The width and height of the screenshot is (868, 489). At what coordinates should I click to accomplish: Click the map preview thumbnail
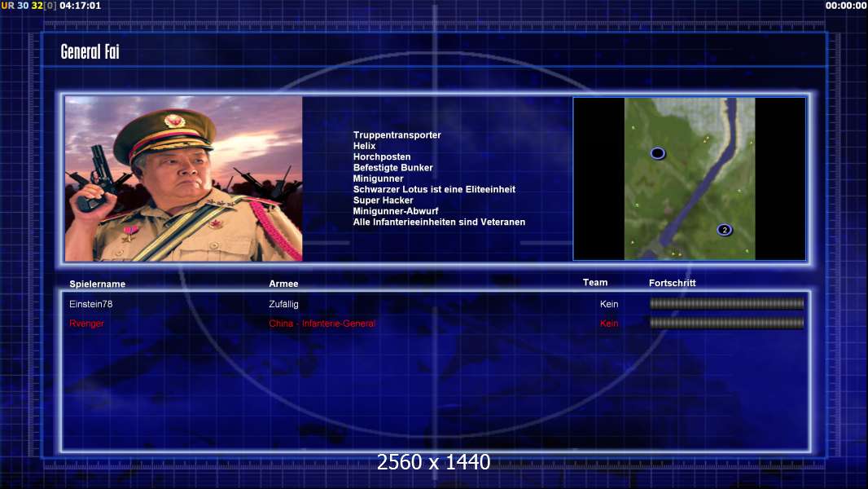(689, 178)
